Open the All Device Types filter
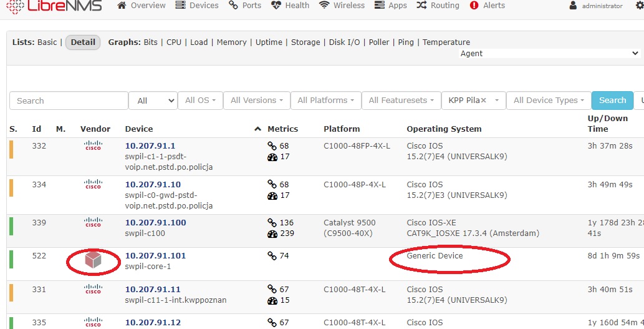 (549, 101)
